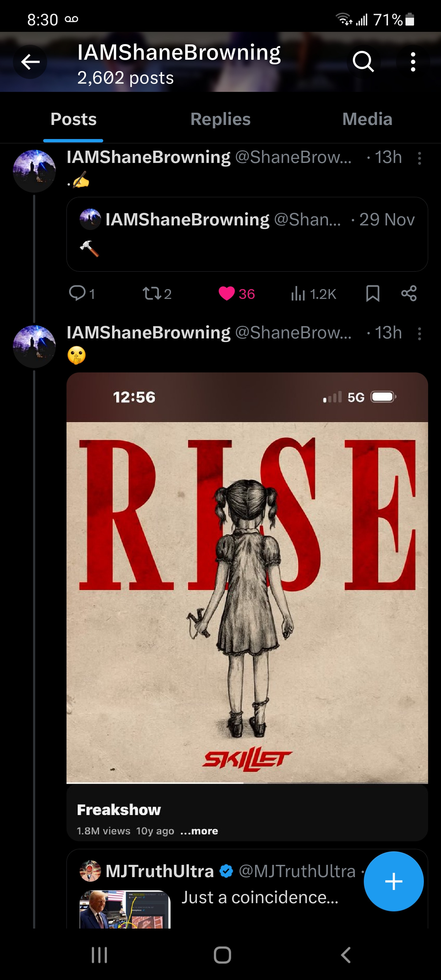Open more options for first post
The image size is (441, 980).
pos(419,158)
